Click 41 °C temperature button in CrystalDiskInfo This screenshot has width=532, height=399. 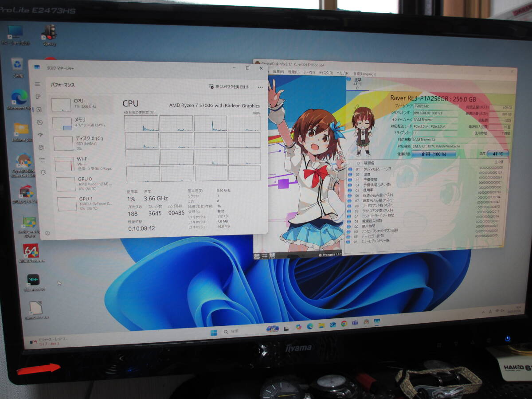tap(497, 154)
